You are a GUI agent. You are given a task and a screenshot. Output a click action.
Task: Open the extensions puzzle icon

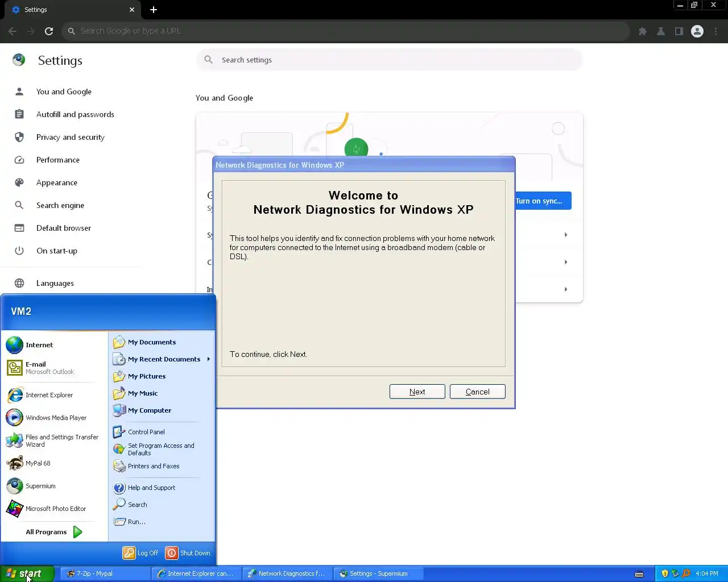point(643,31)
